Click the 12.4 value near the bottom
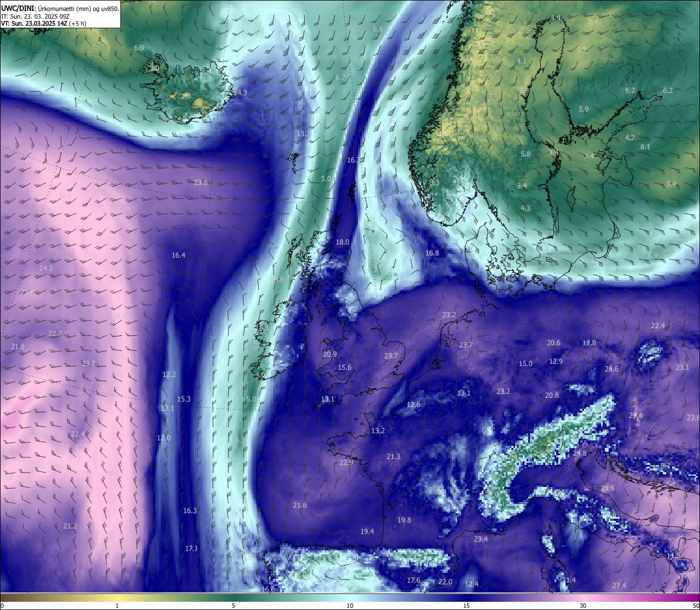This screenshot has width=700, height=610. click(471, 584)
